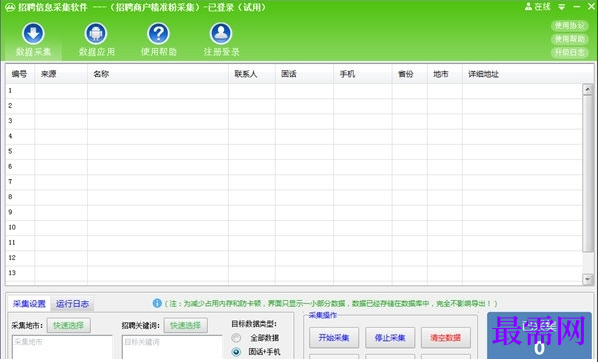Open the 使用帮助 question mark icon
The width and height of the screenshot is (604, 362).
pos(158,34)
